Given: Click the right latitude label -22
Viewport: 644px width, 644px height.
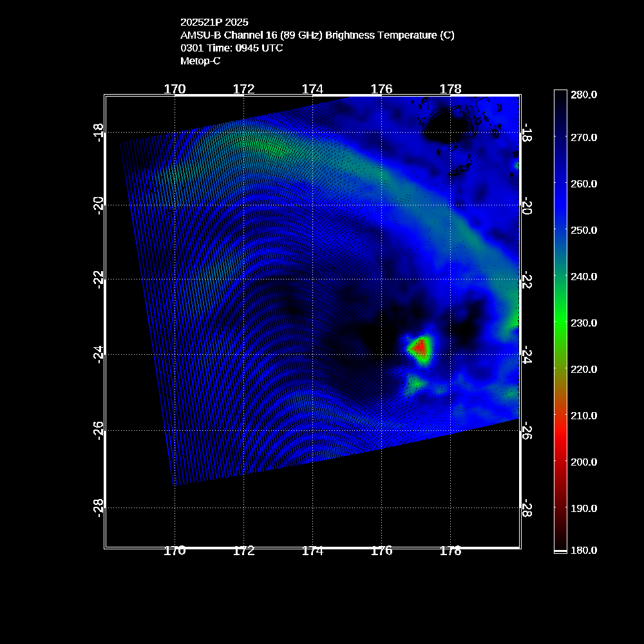Looking at the screenshot, I should coord(527,279).
